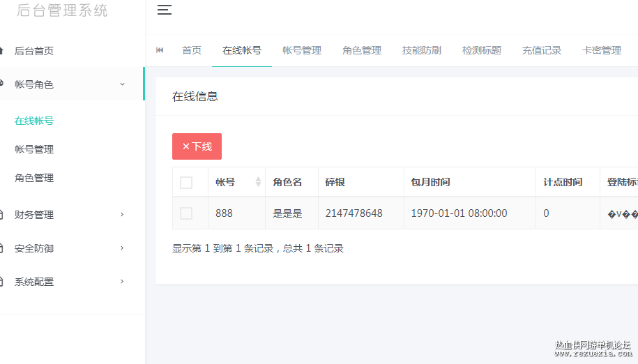Click the 在线信息 panel heading

pos(195,96)
